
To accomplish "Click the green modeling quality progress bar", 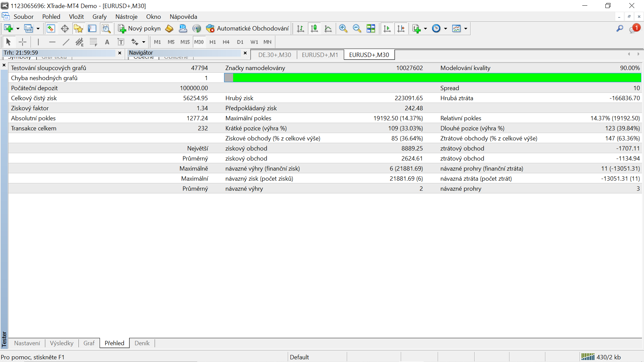I will point(433,78).
